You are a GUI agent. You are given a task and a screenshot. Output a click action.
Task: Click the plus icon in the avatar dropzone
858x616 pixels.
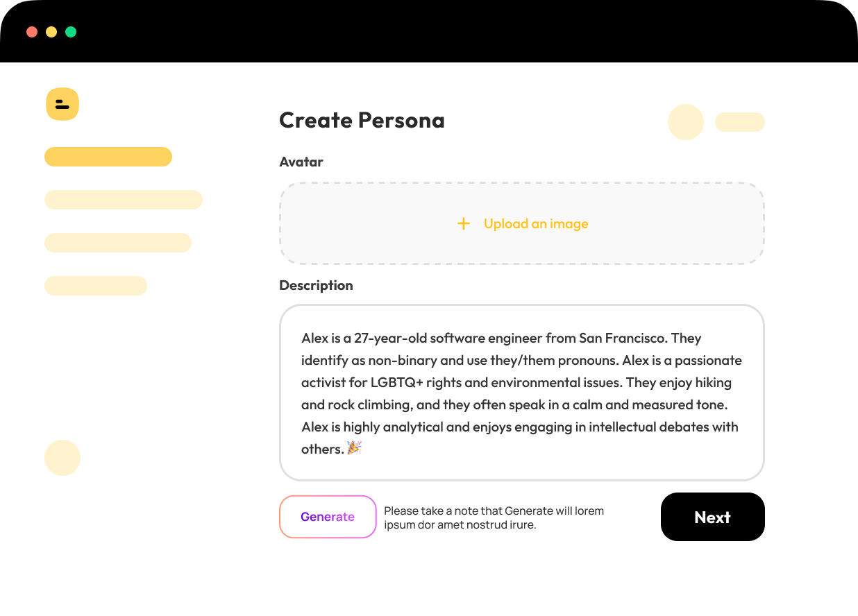pyautogui.click(x=464, y=223)
